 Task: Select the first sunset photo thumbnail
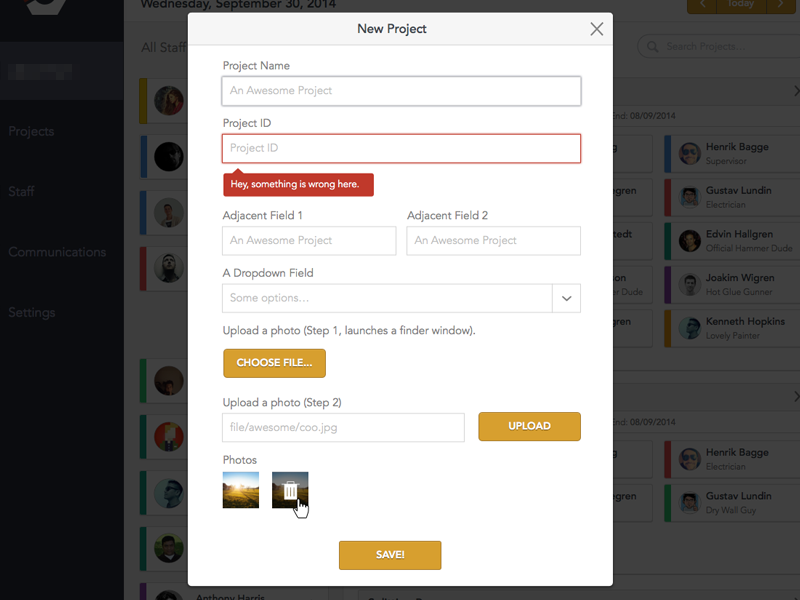241,490
